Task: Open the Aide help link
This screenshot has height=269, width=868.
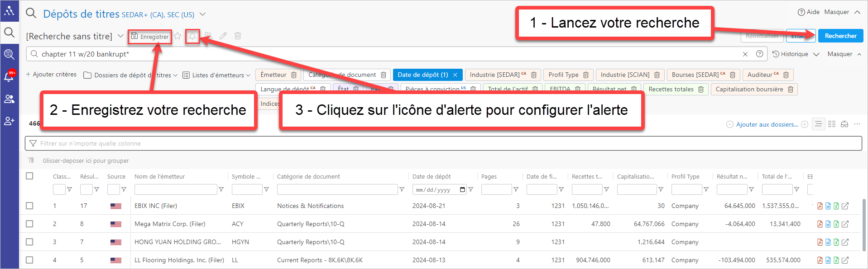Action: pos(809,12)
